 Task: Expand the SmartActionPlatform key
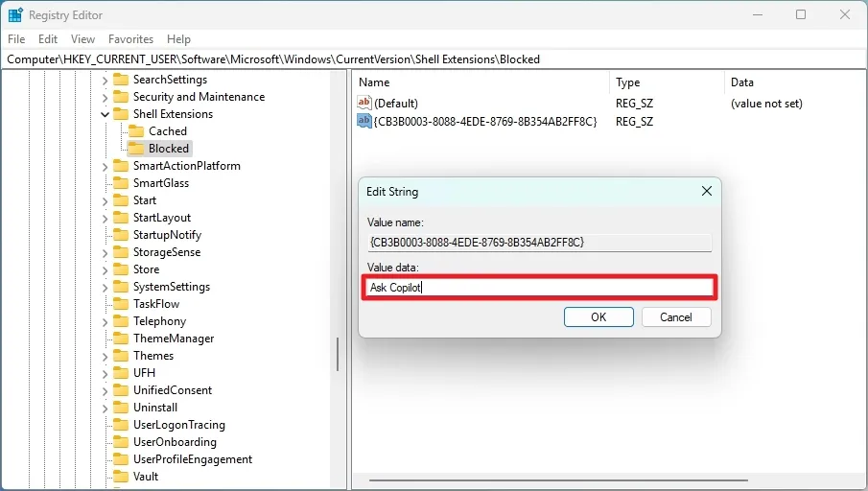pyautogui.click(x=105, y=167)
